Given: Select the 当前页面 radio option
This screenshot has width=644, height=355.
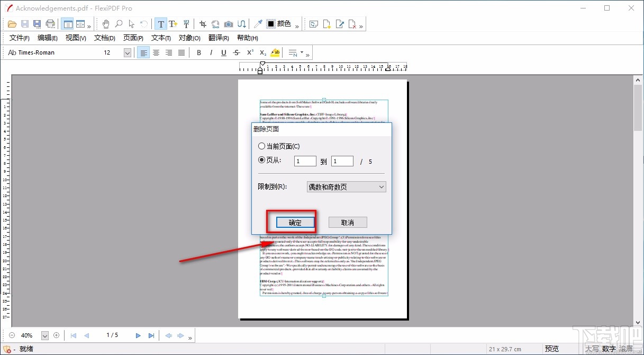Looking at the screenshot, I should click(262, 146).
